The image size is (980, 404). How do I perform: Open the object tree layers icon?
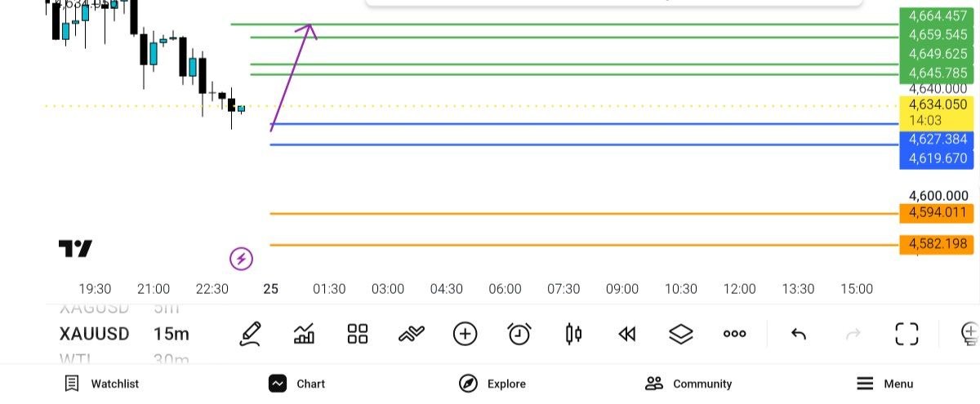pos(680,334)
